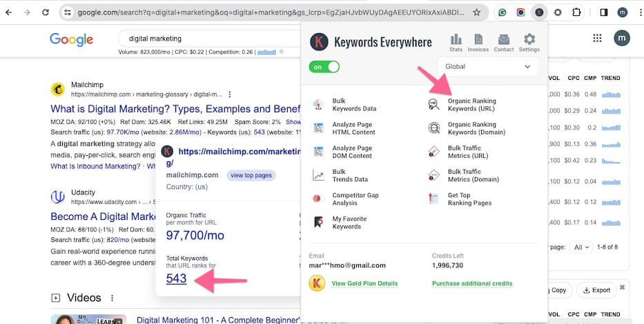Click the Chrome address bar URL

[271, 12]
